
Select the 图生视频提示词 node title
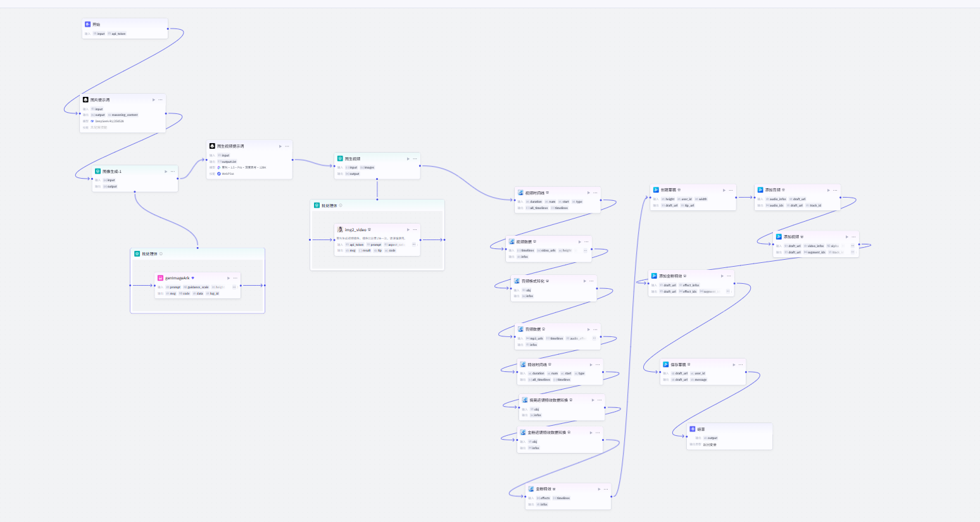(230, 146)
